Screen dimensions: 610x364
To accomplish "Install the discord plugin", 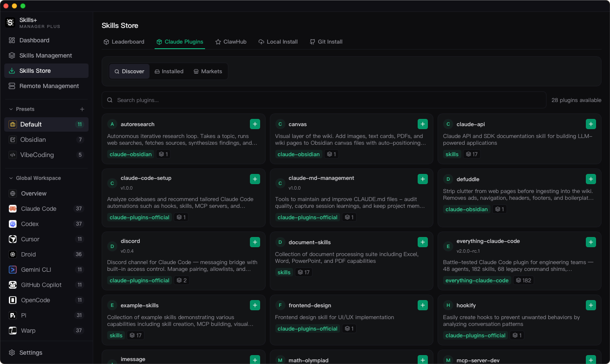I will click(255, 242).
